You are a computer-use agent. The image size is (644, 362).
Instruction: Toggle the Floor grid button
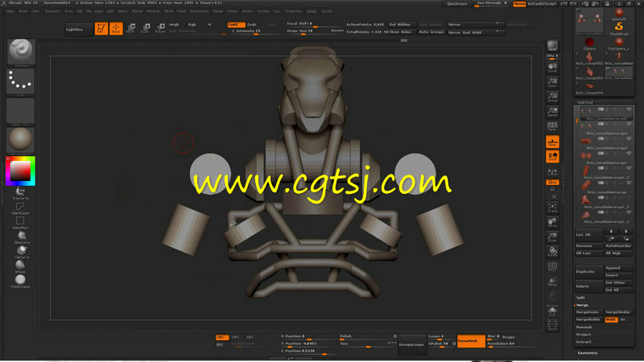[552, 142]
